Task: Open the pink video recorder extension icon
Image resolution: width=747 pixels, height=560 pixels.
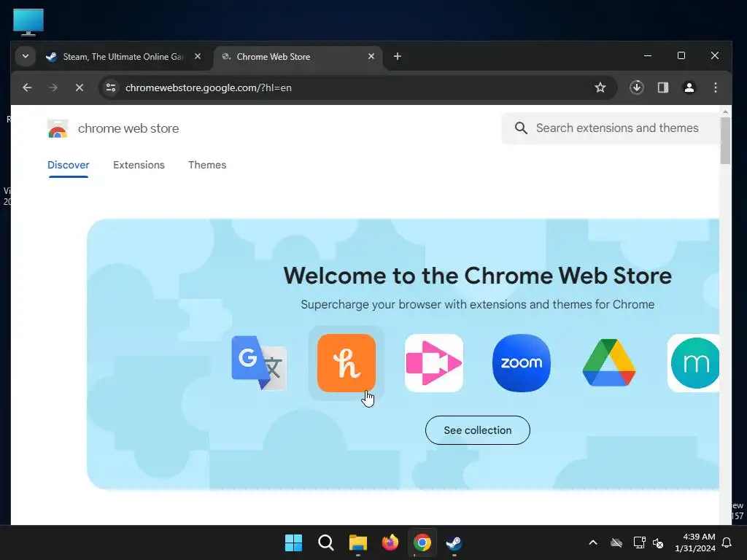Action: coord(433,363)
